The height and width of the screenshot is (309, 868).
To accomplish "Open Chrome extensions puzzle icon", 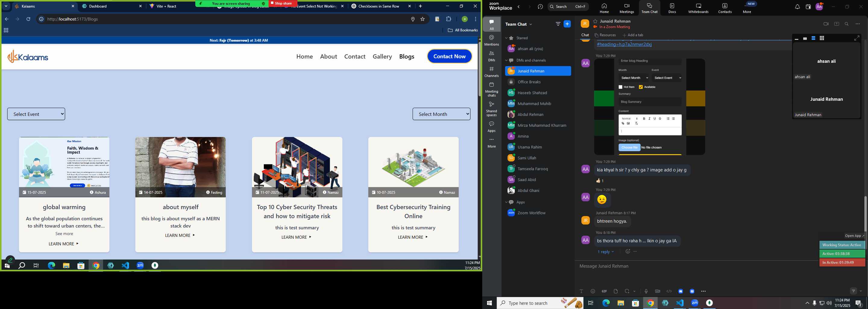I will pyautogui.click(x=448, y=19).
